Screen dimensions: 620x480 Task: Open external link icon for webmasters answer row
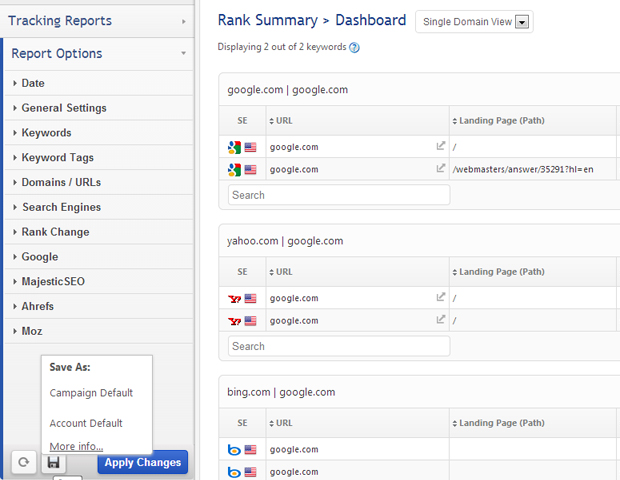[441, 169]
